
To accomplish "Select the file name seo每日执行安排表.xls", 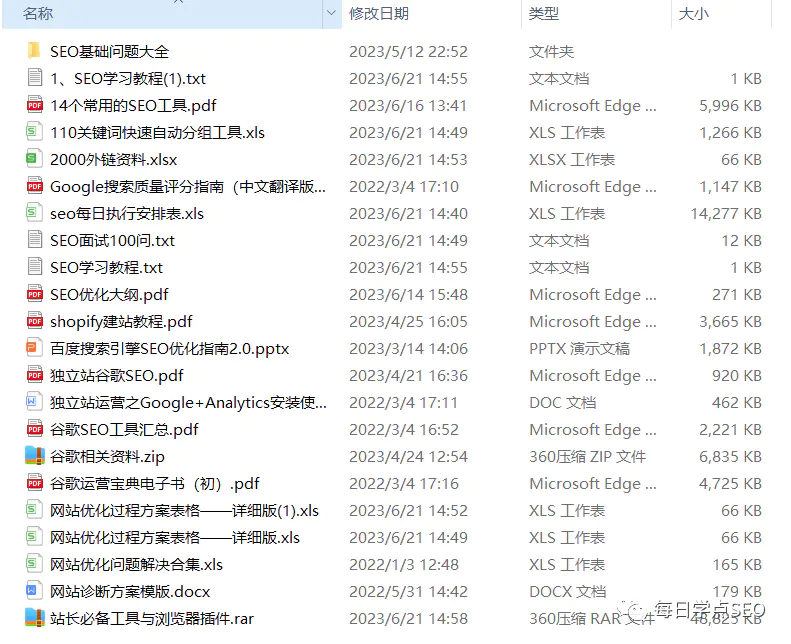I will [x=127, y=214].
